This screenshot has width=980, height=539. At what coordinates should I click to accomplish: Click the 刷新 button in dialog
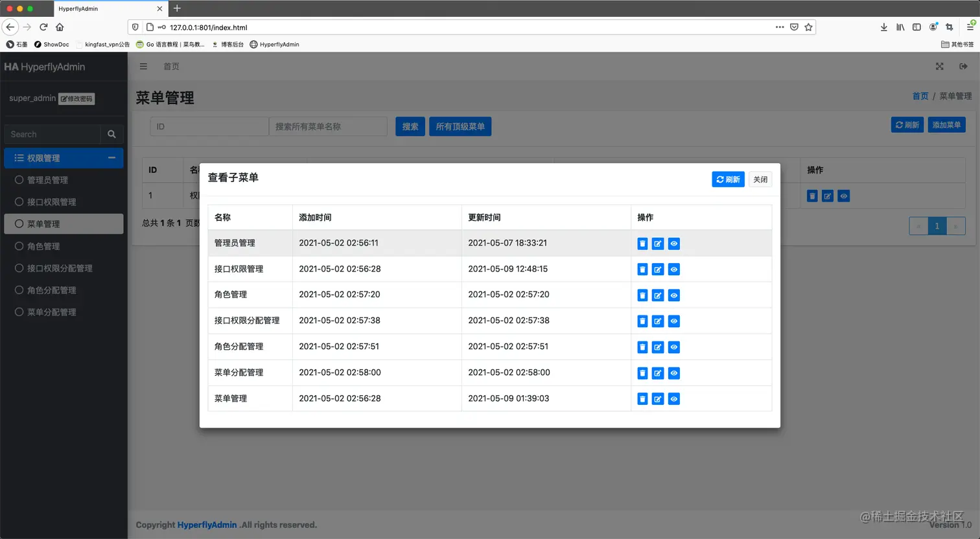click(728, 179)
